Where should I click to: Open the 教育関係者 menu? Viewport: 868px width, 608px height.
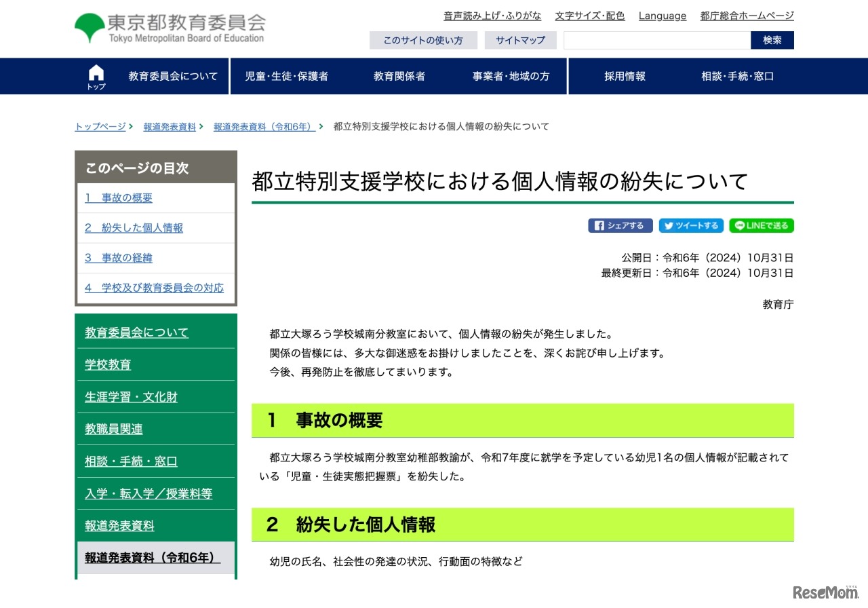(399, 76)
